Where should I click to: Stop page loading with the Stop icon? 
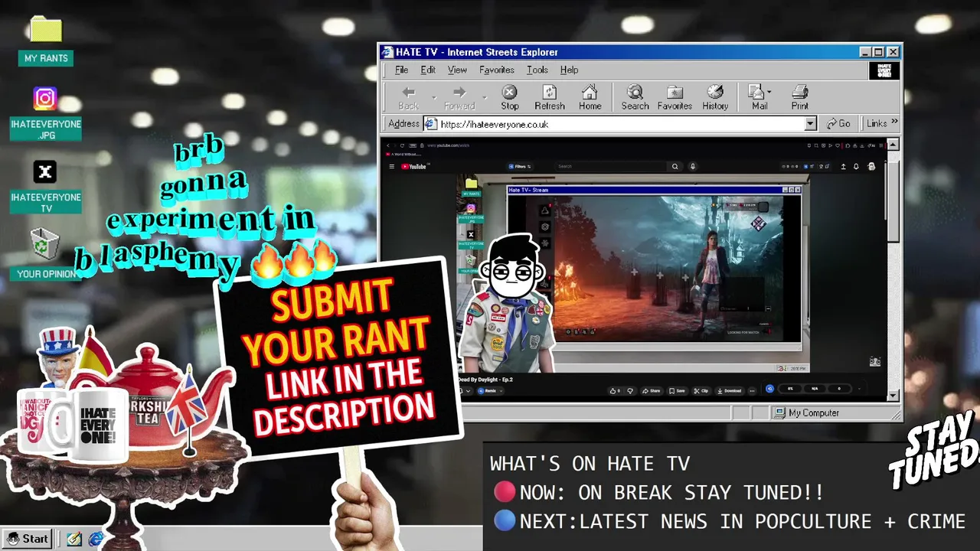pyautogui.click(x=510, y=92)
